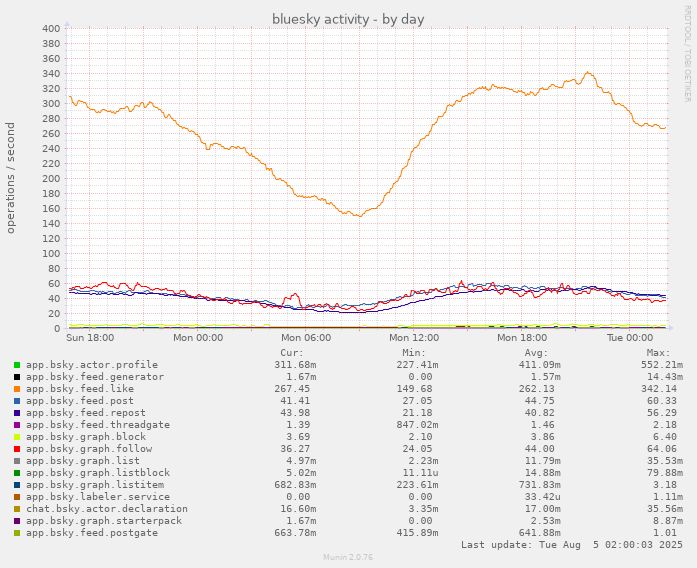Viewport: 697px width, 568px height.
Task: Click the 'Min:' column header
Action: pyautogui.click(x=414, y=353)
